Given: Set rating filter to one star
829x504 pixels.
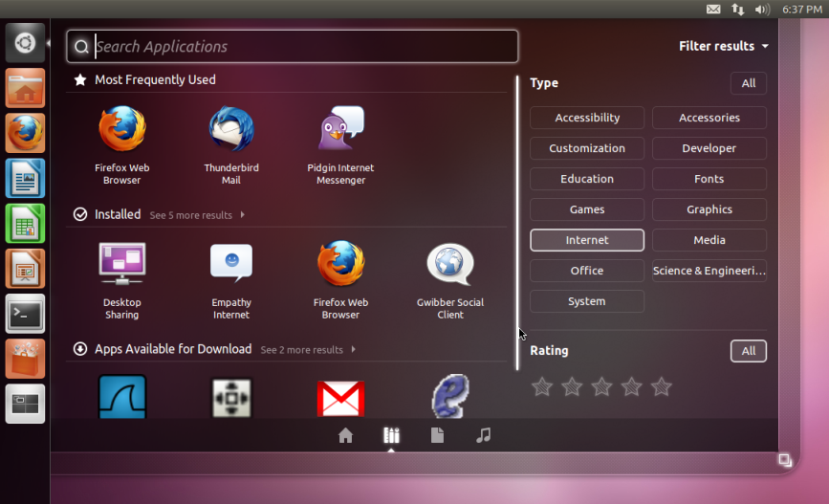Looking at the screenshot, I should (x=542, y=387).
